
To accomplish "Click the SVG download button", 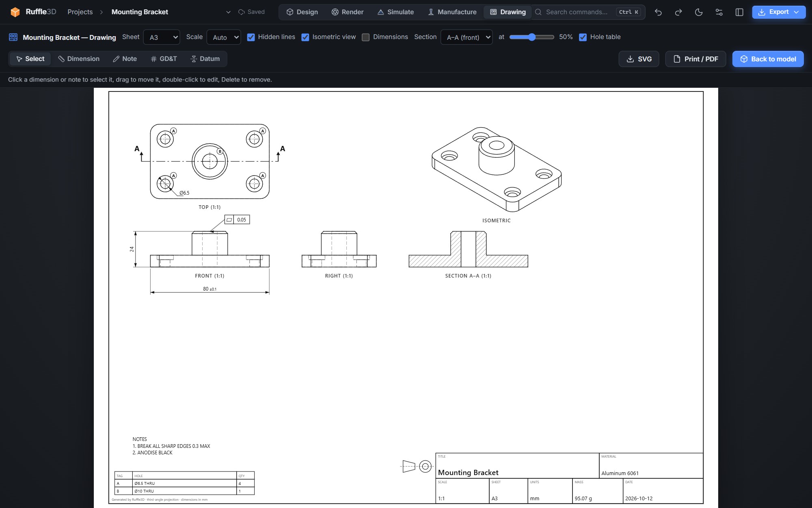I will 639,59.
